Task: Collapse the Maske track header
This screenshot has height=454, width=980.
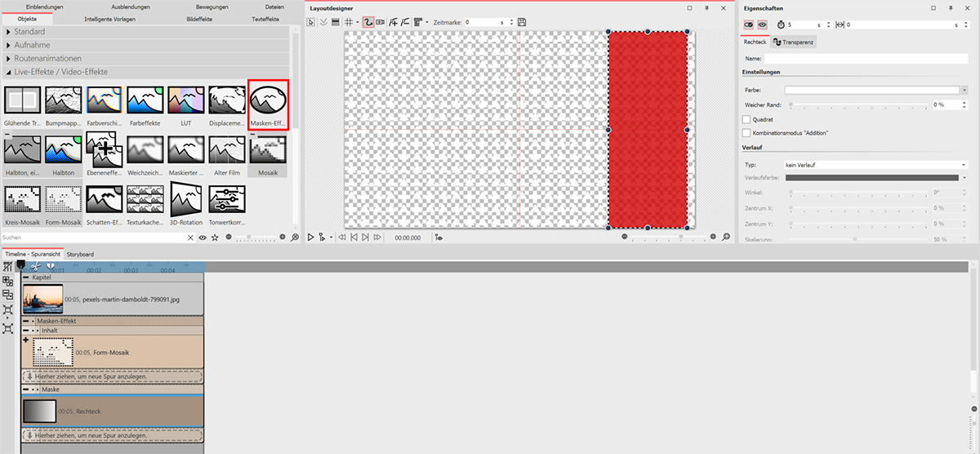Action: [x=25, y=389]
